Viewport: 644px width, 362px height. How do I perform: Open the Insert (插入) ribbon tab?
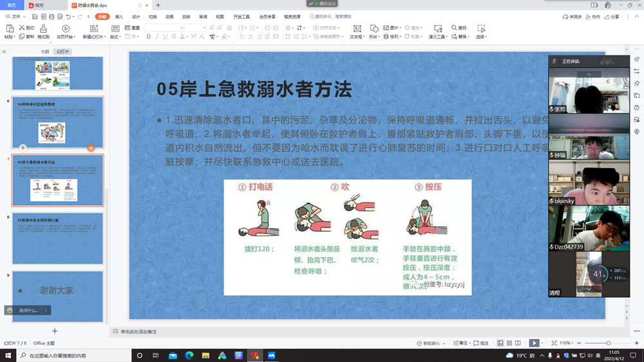coord(119,17)
